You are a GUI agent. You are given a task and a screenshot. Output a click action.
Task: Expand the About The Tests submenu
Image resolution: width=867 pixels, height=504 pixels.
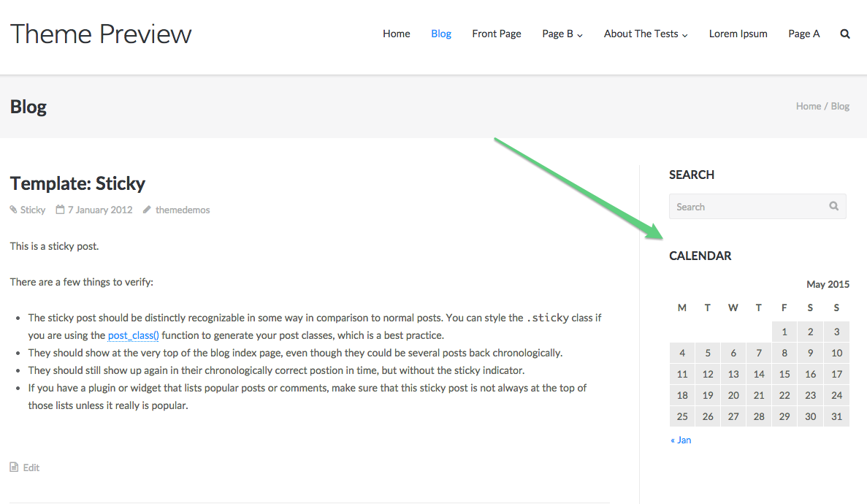(645, 34)
